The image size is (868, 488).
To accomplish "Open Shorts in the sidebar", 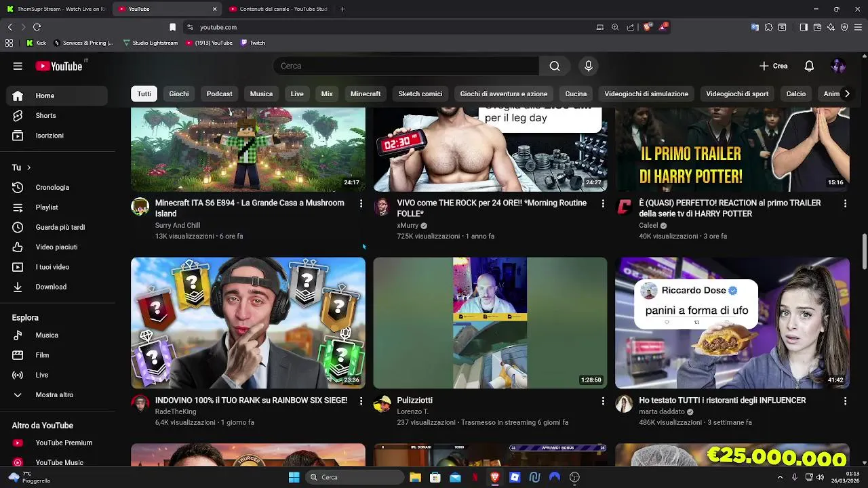I will [x=57, y=115].
